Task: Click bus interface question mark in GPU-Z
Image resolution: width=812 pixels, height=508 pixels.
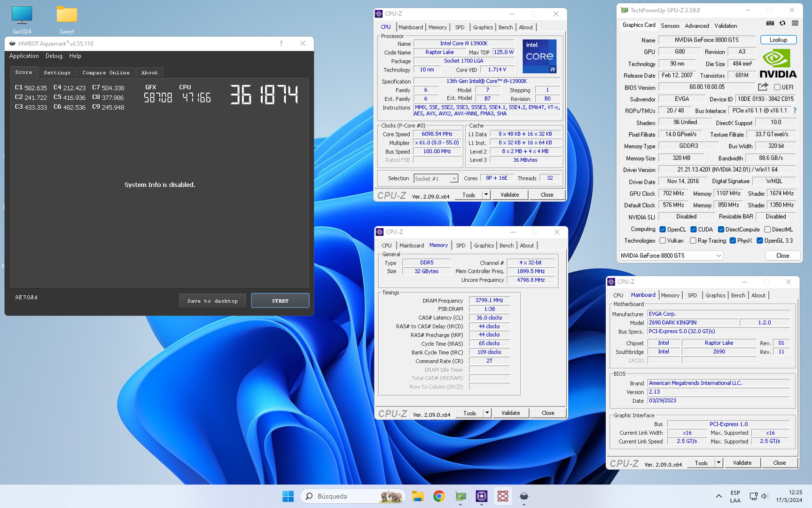Action: pyautogui.click(x=795, y=111)
